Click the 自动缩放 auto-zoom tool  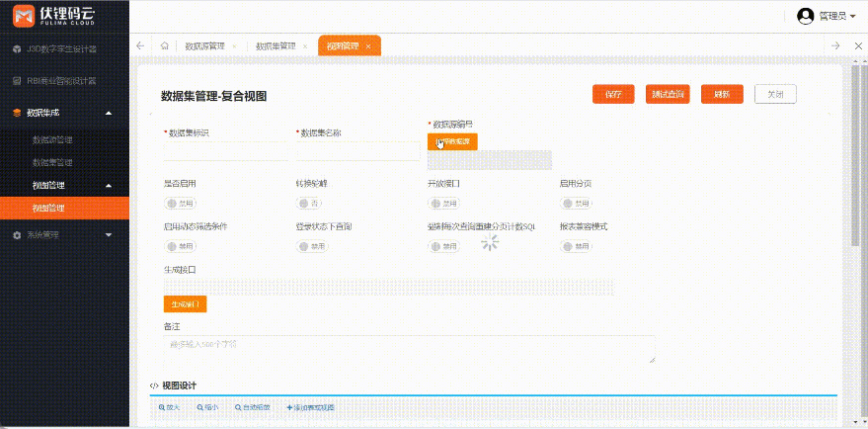253,407
